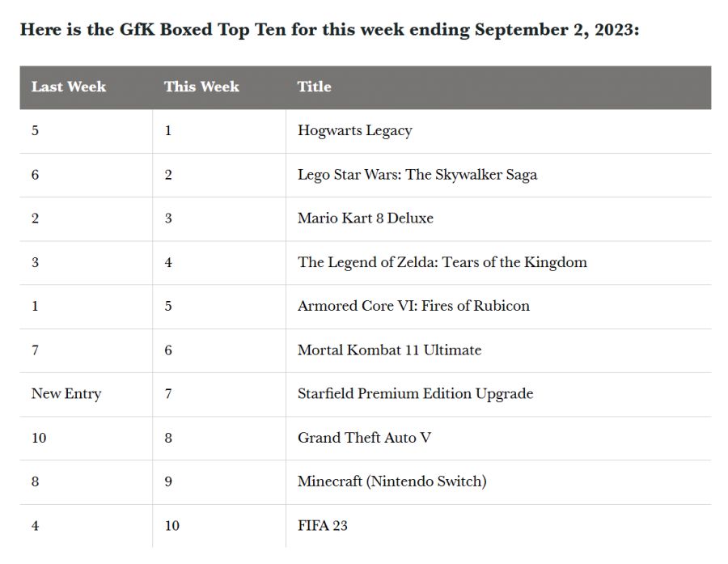Click this week's rank 10 cell

click(171, 526)
